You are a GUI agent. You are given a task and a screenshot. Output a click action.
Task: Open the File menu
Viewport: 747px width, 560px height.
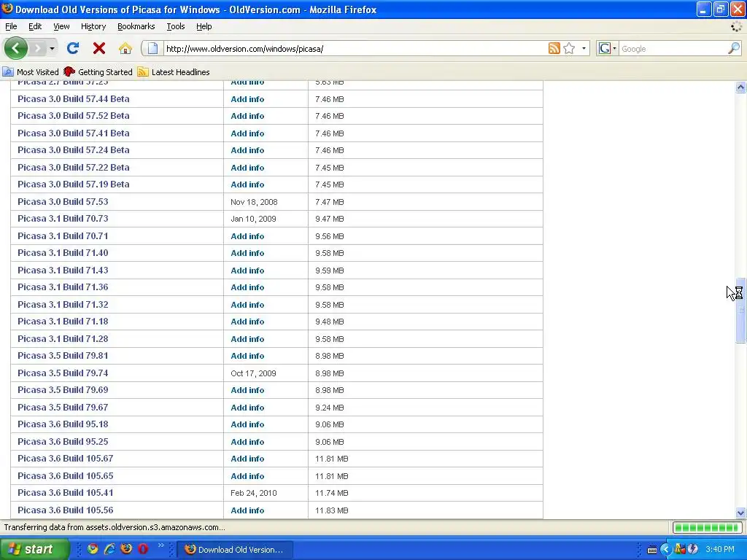coord(11,26)
